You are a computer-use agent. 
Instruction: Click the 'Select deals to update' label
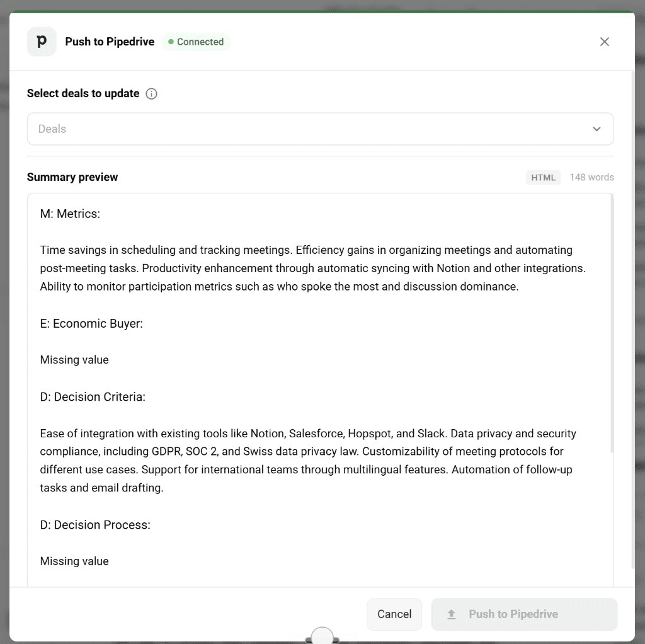[x=83, y=93]
